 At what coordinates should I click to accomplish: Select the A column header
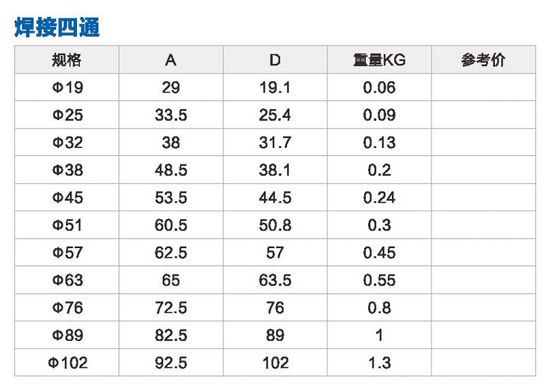pos(171,59)
